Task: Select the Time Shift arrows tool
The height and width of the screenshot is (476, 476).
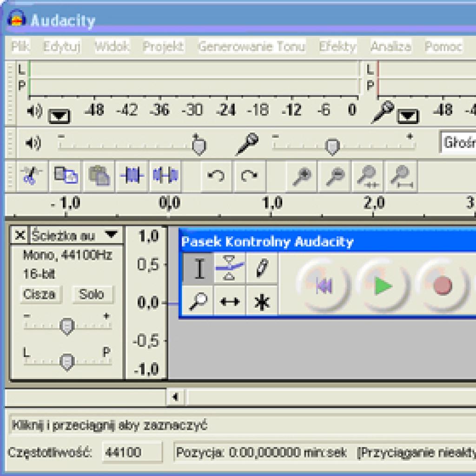Action: [230, 301]
